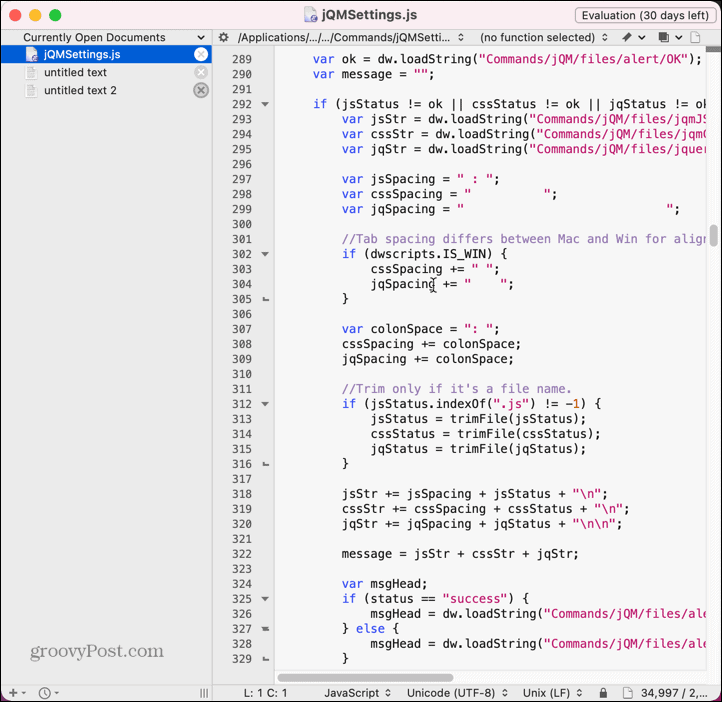Close the untitled text document
Image resolution: width=722 pixels, height=702 pixels.
coord(201,72)
